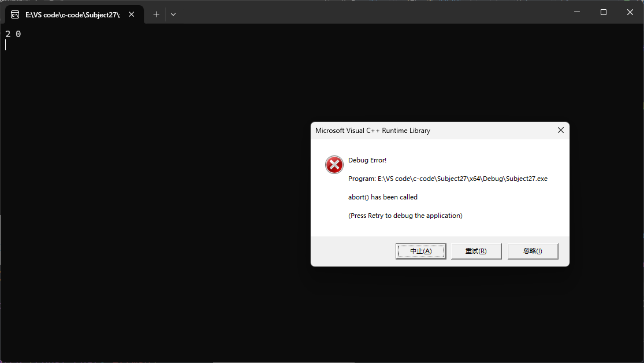Viewport: 644px width, 363px height.
Task: Maximize the terminal window
Action: 604,12
